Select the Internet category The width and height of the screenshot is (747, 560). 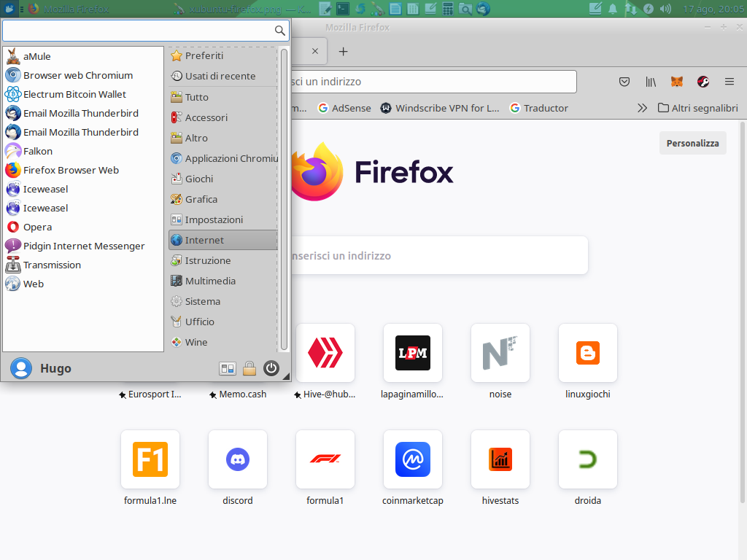click(223, 241)
